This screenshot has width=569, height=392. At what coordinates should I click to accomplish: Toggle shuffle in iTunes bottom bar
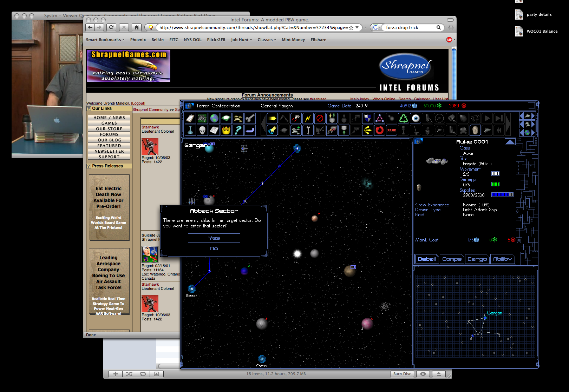pos(129,374)
